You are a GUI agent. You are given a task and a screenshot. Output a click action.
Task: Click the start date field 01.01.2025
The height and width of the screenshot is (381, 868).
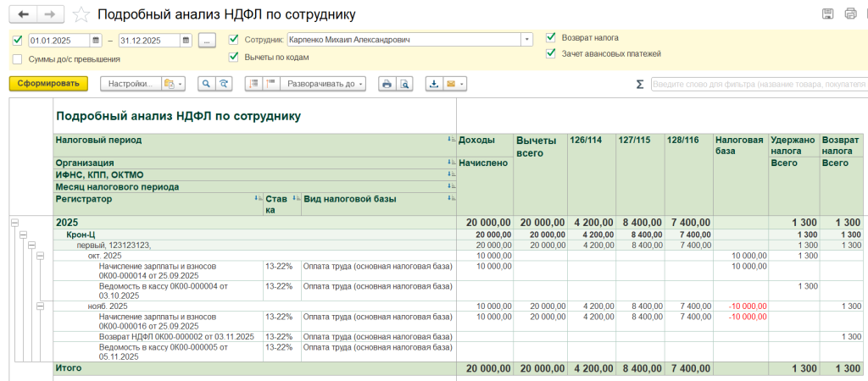tap(59, 41)
